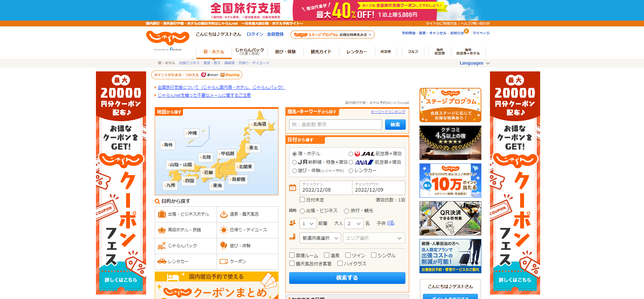
Task: Check the 禁煙ルーム checkbox
Action: [x=292, y=255]
